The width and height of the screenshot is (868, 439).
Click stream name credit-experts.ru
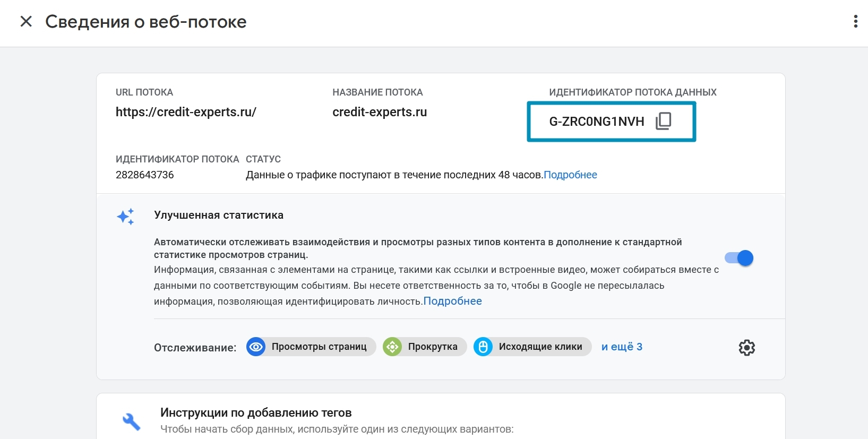point(380,112)
